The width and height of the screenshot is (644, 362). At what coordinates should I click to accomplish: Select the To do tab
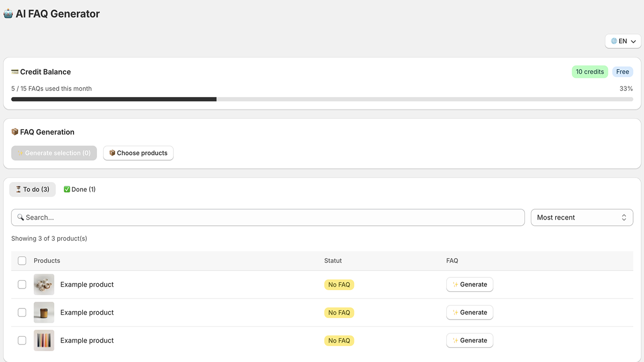coord(32,189)
